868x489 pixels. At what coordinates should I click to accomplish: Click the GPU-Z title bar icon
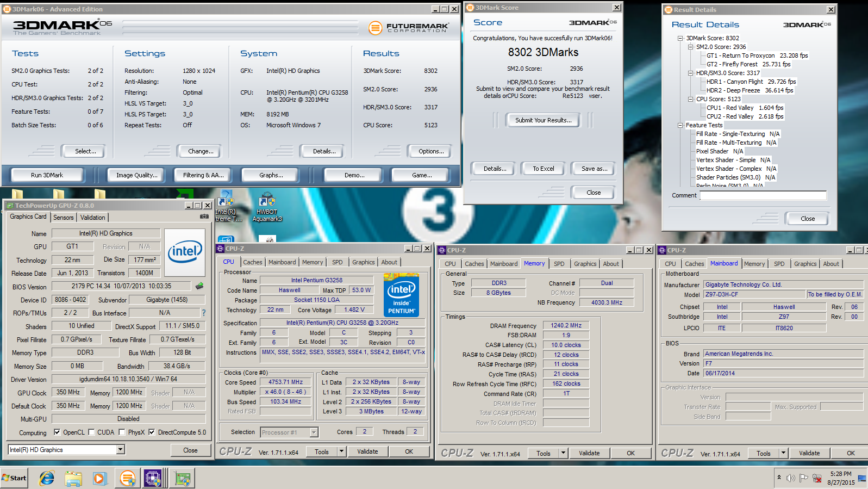(10, 206)
